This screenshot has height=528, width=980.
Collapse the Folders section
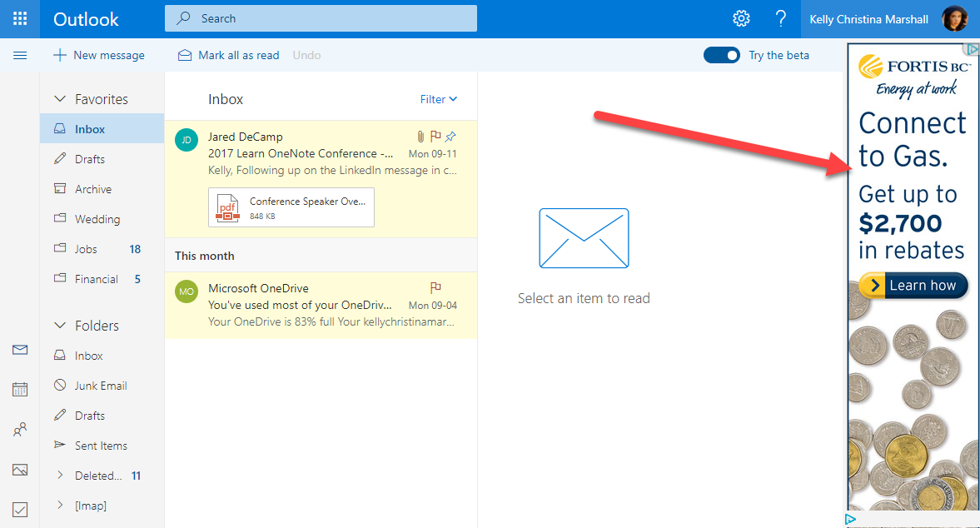(60, 325)
